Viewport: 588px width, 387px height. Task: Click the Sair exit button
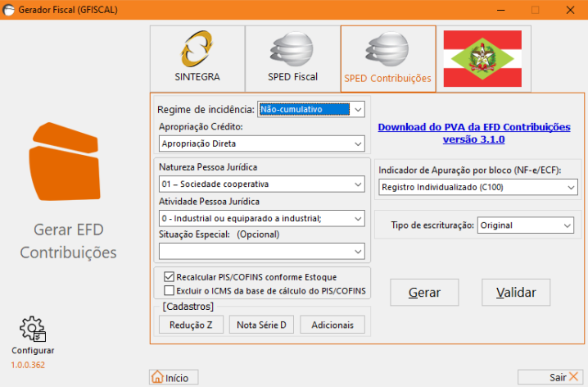click(550, 377)
